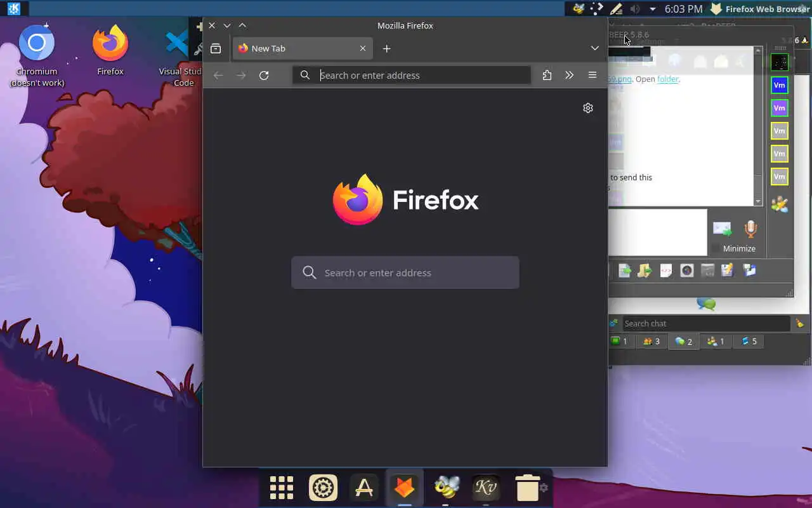Open notes pencil icon in BeeBEEP toolbar

coord(728,271)
